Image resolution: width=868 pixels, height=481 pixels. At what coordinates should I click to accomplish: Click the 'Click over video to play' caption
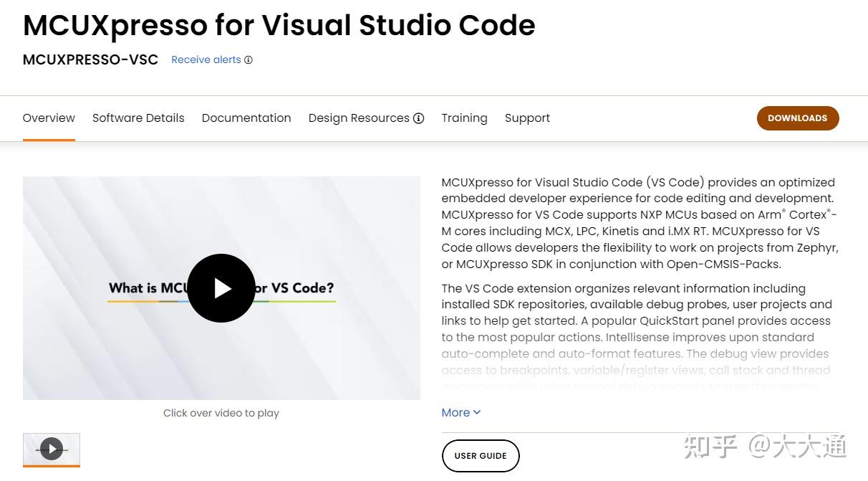click(221, 413)
